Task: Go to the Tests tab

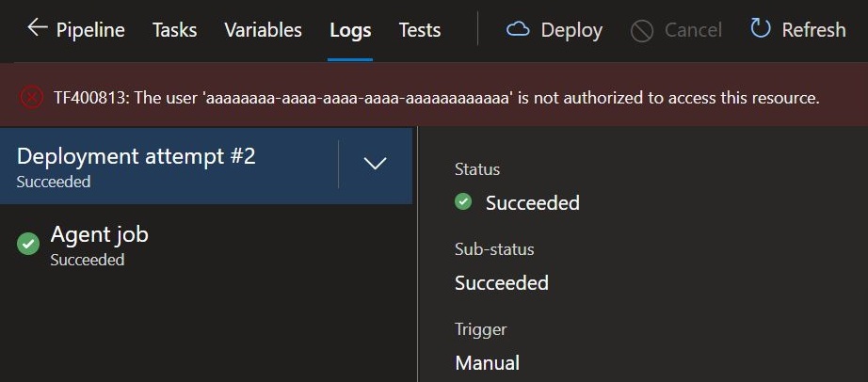Action: 420,30
